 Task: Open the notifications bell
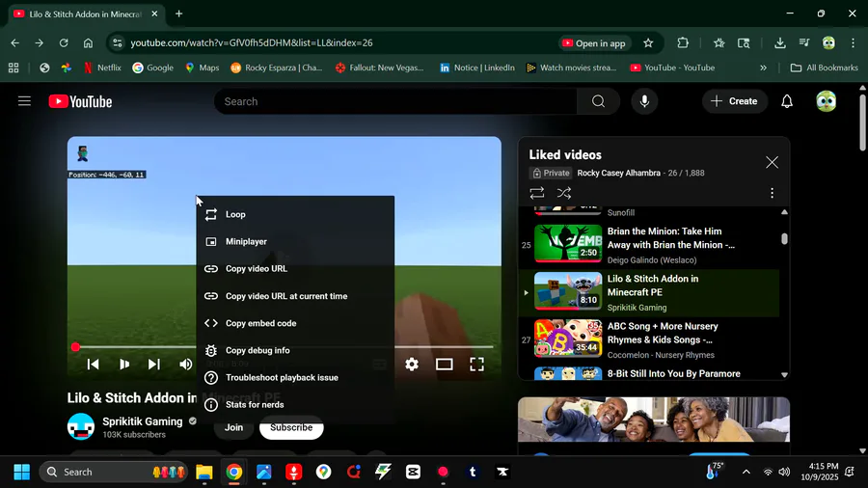coord(787,101)
